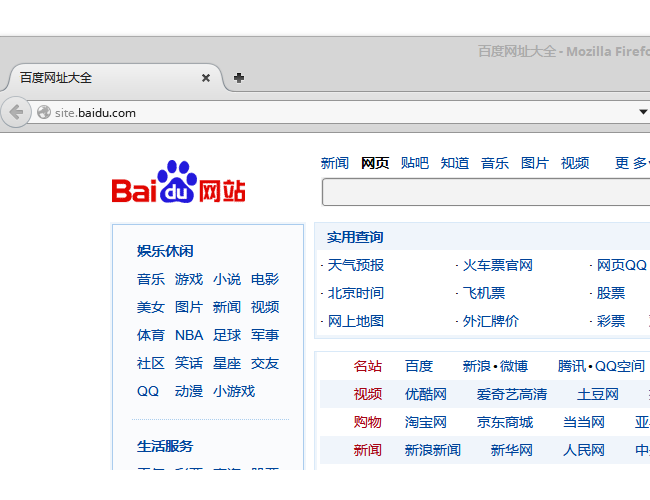The width and height of the screenshot is (650, 500).
Task: Open the 动漫 category link
Action: tap(189, 391)
